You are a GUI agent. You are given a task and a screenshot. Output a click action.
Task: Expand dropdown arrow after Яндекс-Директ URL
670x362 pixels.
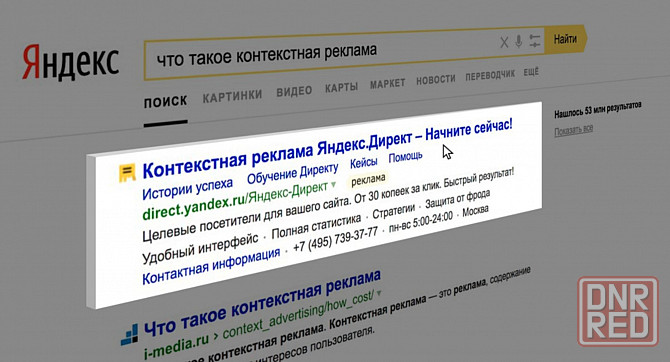(333, 184)
